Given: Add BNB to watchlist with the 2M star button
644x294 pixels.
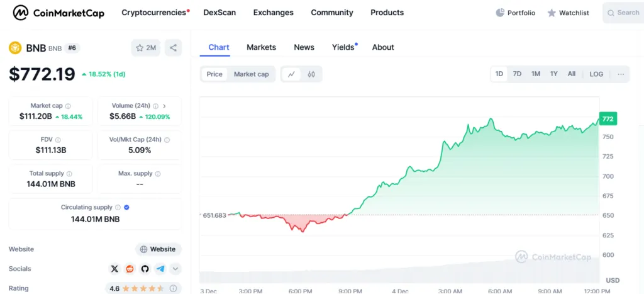Looking at the screenshot, I should (146, 48).
